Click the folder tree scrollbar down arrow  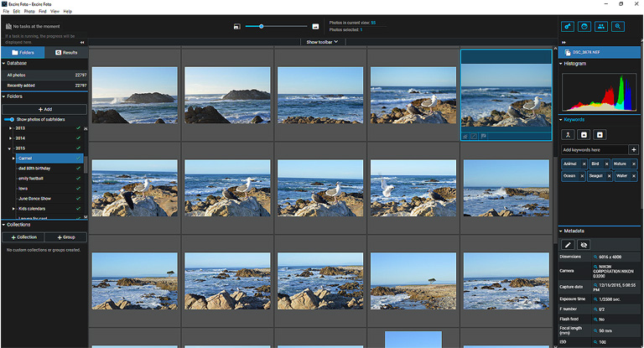[86, 216]
